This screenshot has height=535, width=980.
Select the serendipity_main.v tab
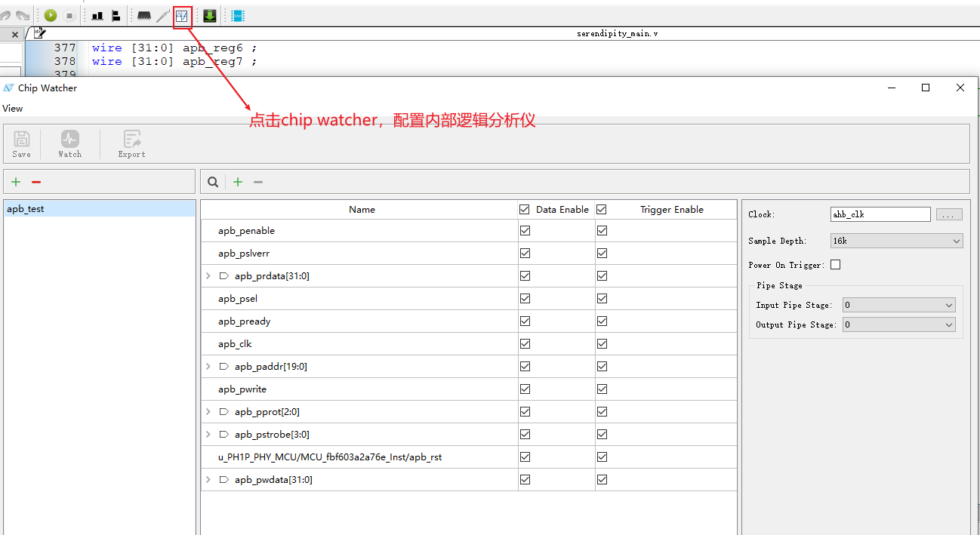pos(618,33)
